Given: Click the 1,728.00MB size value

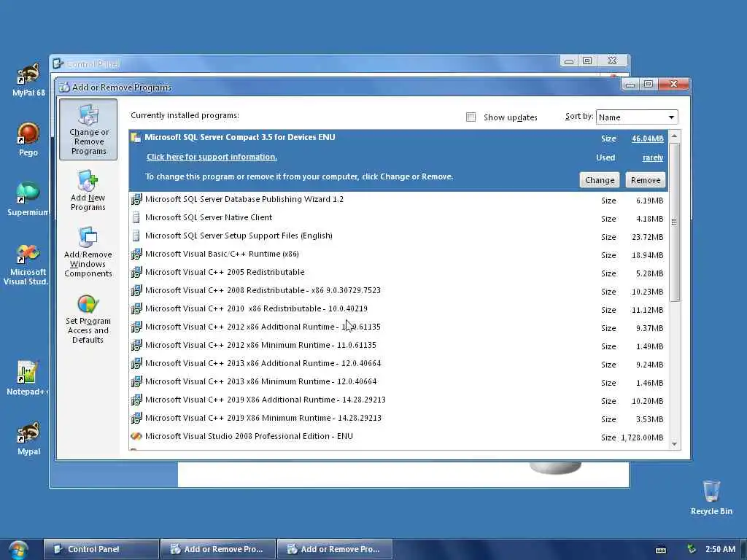Looking at the screenshot, I should click(642, 437).
